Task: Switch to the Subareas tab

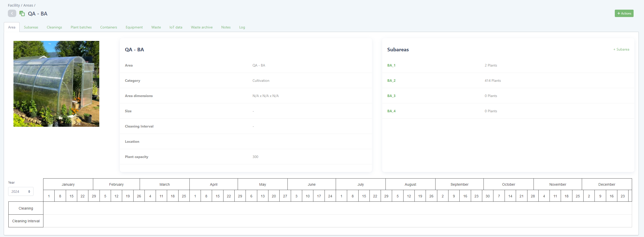Action: [31, 27]
